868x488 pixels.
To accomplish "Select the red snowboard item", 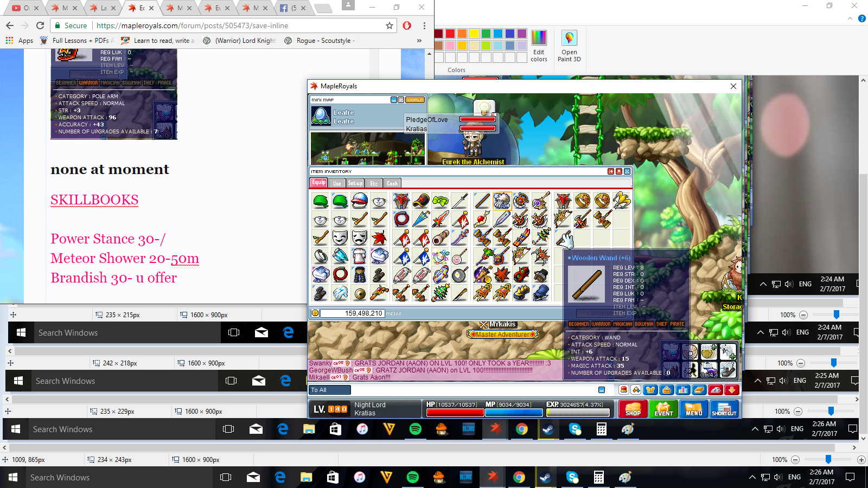I will 521,237.
